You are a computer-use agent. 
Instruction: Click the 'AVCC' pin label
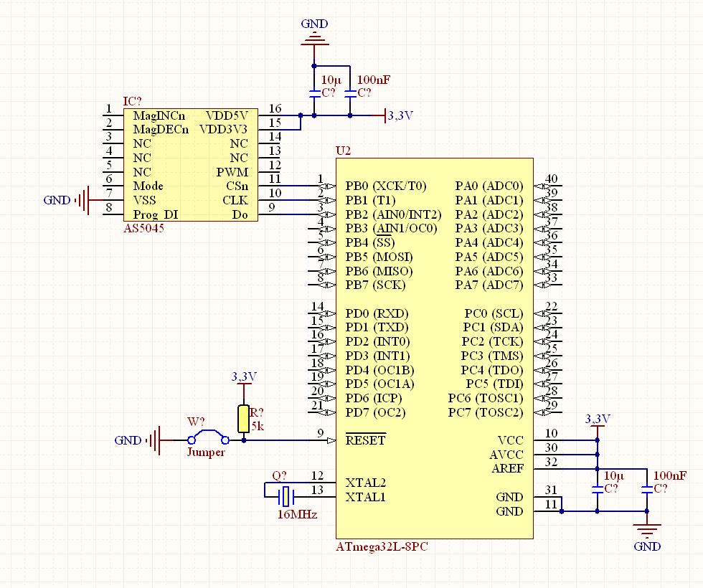click(506, 455)
